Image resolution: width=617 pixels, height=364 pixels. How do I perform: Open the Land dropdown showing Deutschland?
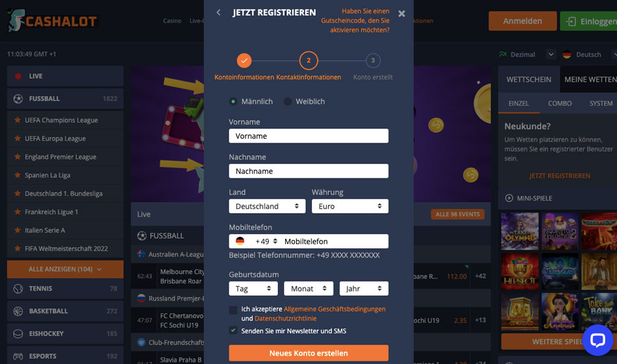267,206
